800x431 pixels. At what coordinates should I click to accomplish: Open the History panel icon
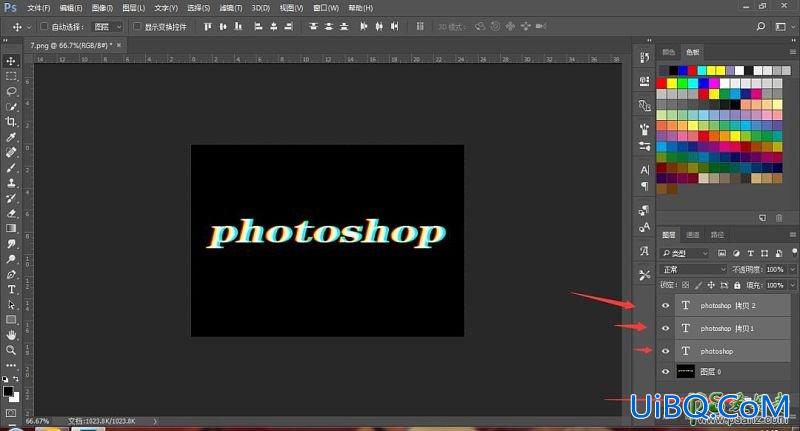(x=644, y=58)
